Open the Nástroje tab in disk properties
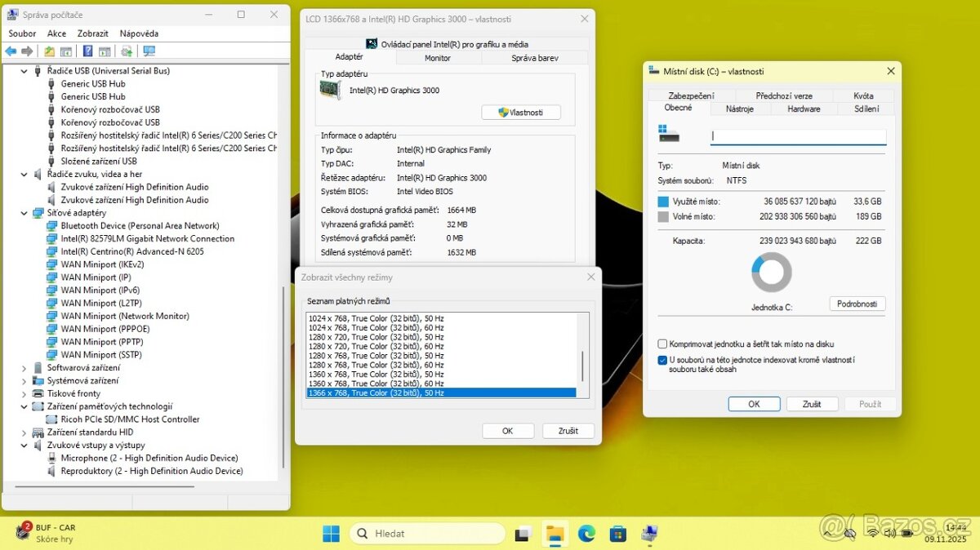 [x=740, y=108]
